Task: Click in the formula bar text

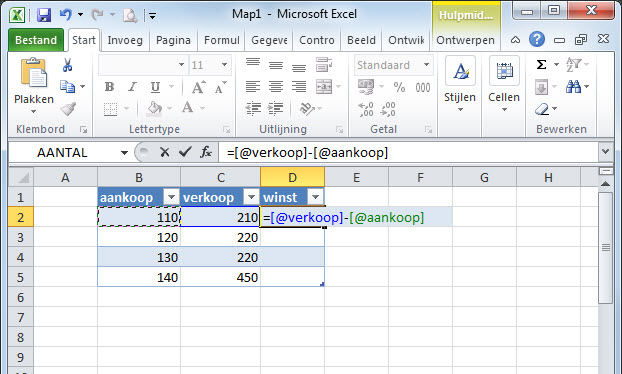Action: 307,152
